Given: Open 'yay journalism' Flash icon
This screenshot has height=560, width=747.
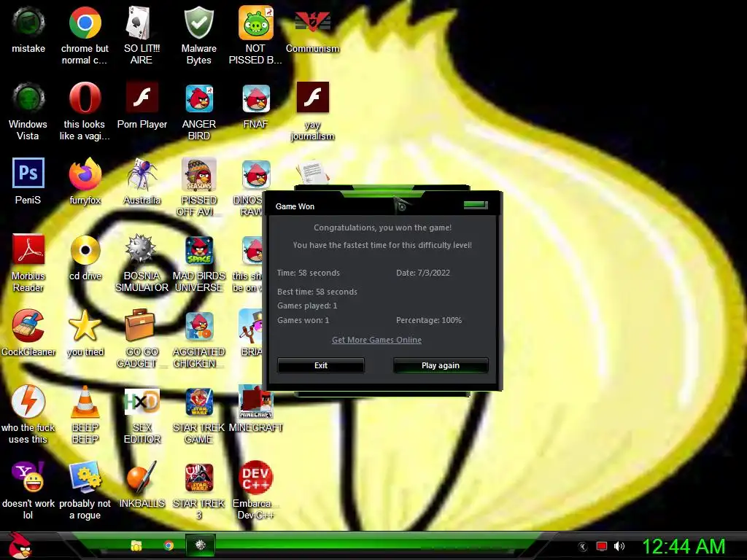Looking at the screenshot, I should click(x=312, y=98).
